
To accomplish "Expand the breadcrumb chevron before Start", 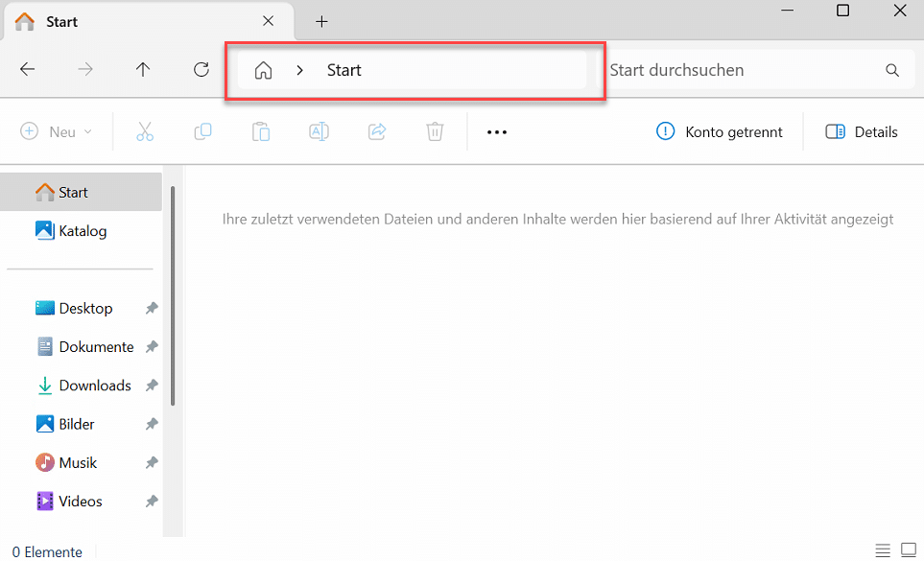I will tap(300, 70).
